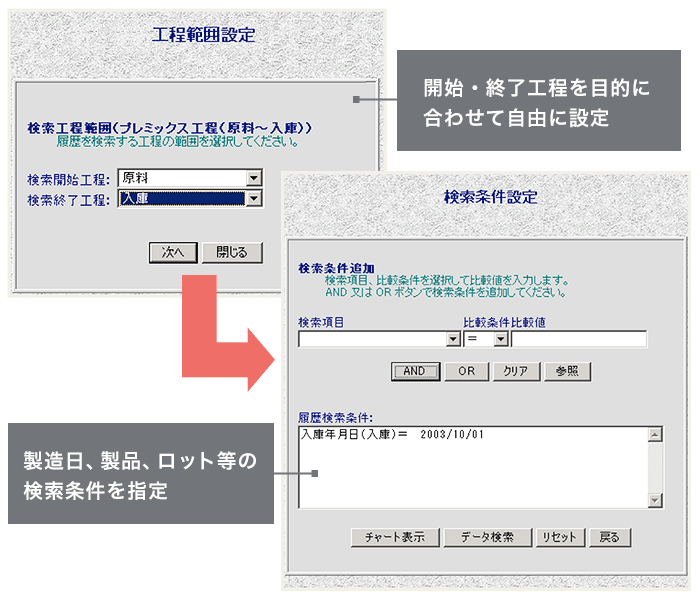Click the 閉じる button
The image size is (700, 600).
point(232,253)
